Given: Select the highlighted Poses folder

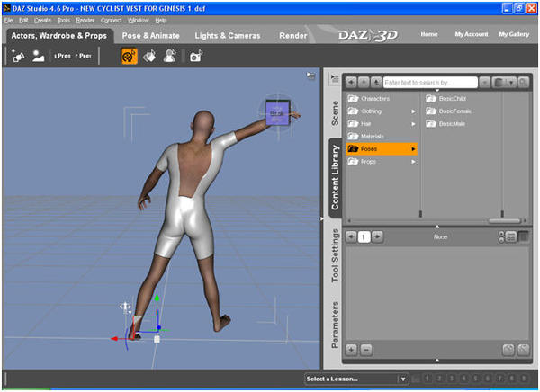Looking at the screenshot, I should [382, 149].
